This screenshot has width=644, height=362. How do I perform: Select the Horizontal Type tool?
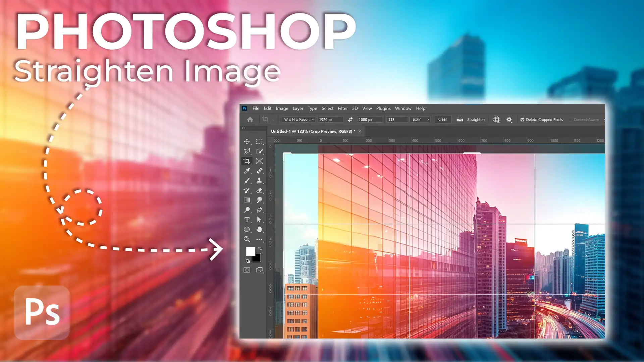247,220
